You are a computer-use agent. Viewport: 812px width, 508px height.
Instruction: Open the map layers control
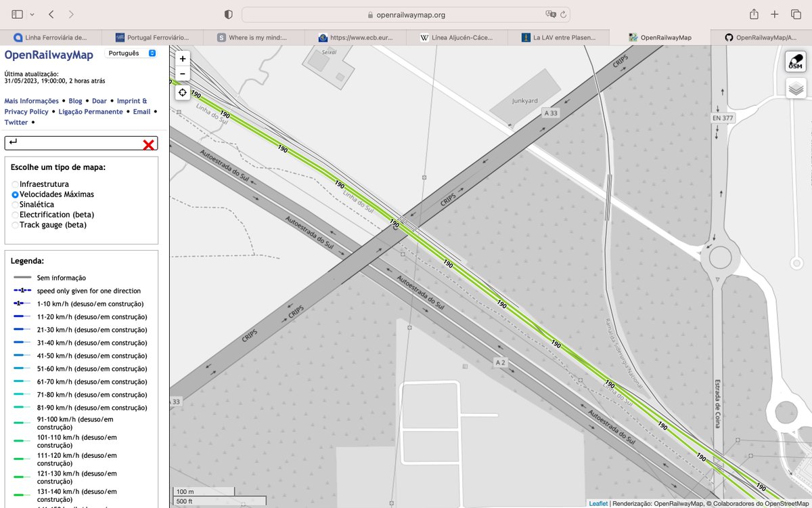pyautogui.click(x=796, y=88)
